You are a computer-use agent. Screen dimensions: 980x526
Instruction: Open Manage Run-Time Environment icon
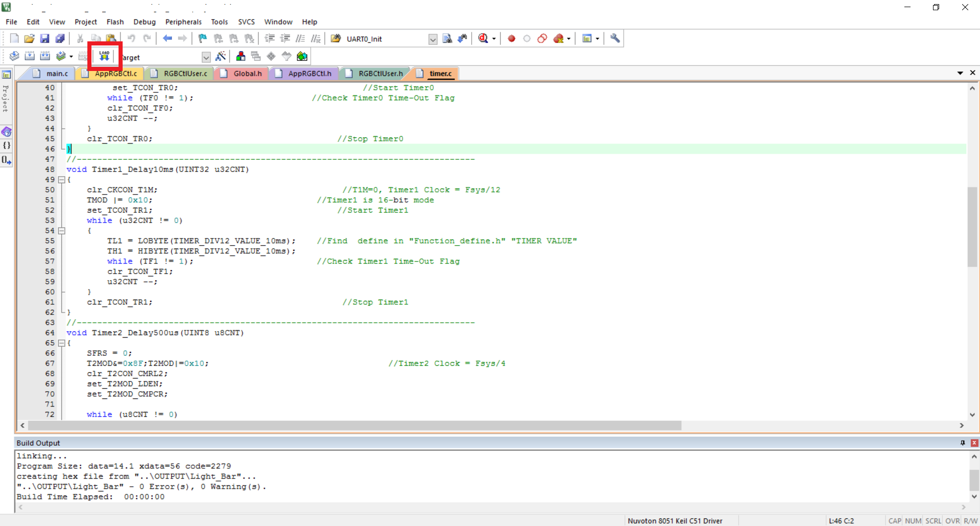pos(271,56)
